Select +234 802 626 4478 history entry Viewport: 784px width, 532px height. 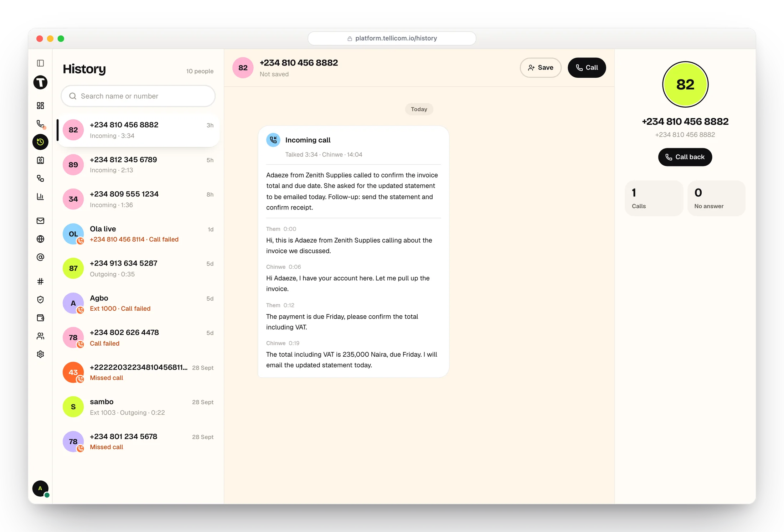[x=138, y=337]
